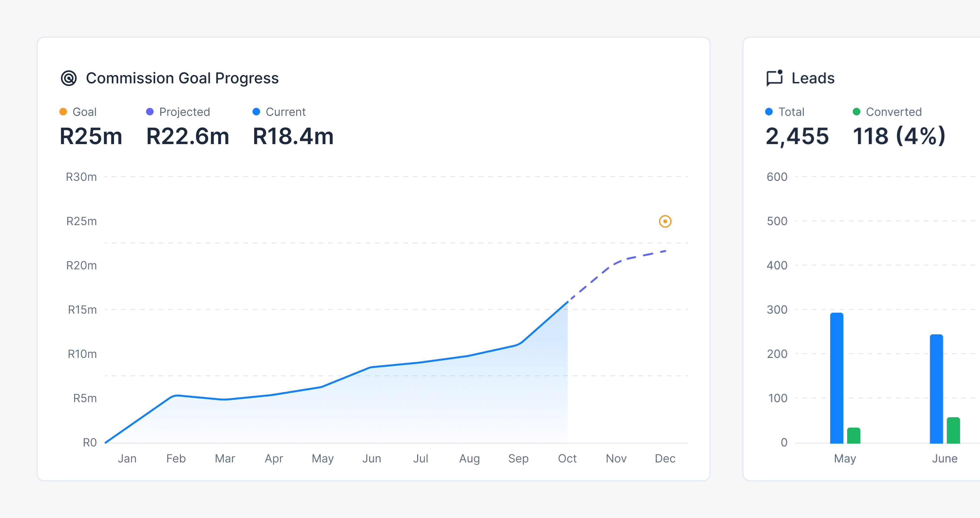This screenshot has height=518, width=980.
Task: Select the R22.6m projected value
Action: point(188,137)
